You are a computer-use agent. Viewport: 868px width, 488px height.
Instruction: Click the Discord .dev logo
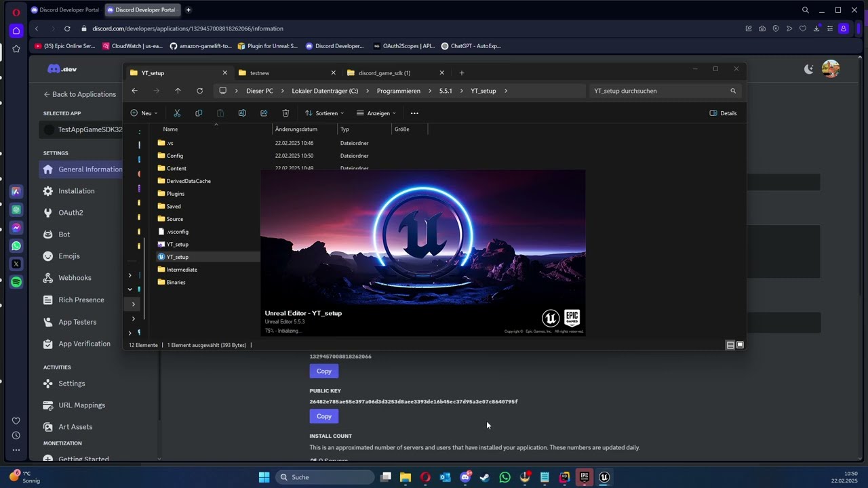click(x=62, y=69)
